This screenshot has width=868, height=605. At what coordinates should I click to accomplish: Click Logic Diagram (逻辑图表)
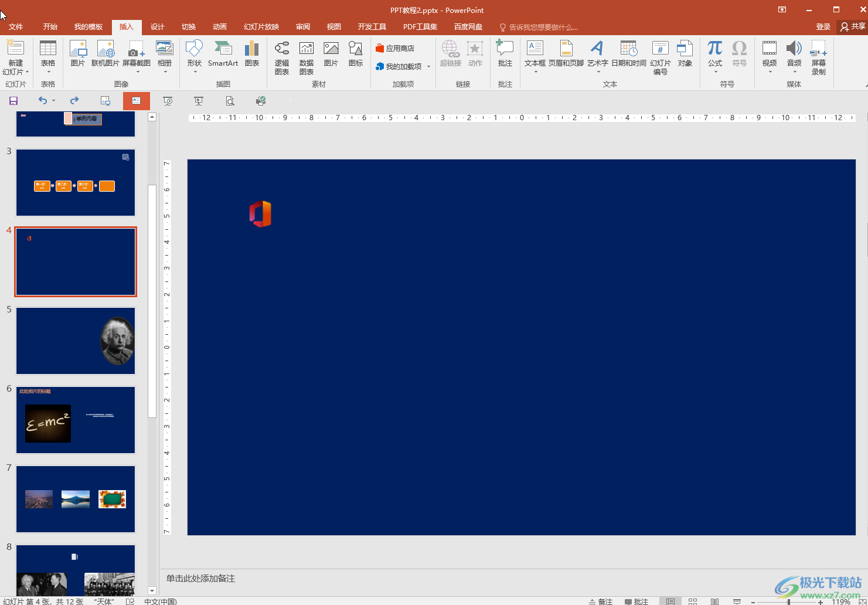[x=282, y=57]
